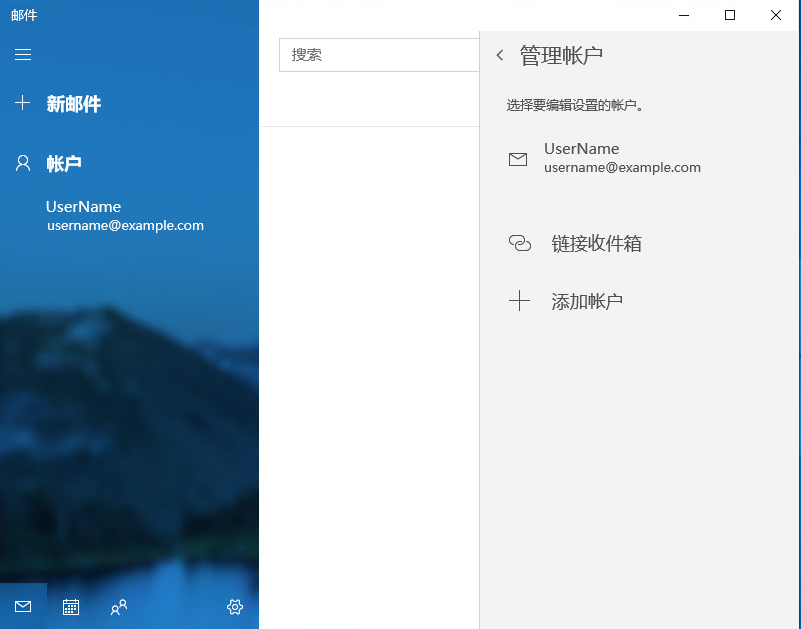
Task: Click the linked inboxes icon
Action: tap(520, 243)
